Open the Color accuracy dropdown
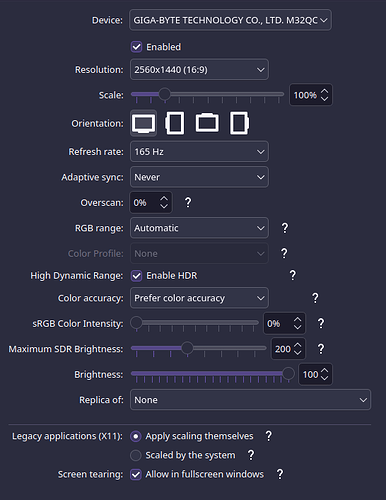 click(199, 298)
